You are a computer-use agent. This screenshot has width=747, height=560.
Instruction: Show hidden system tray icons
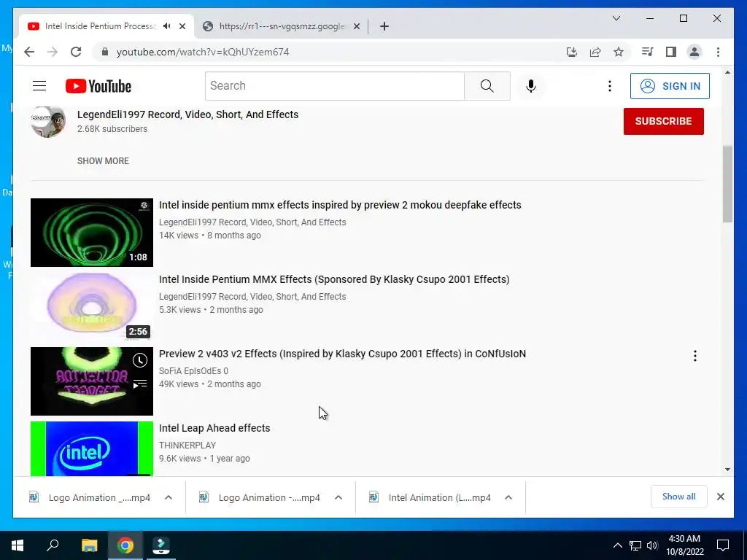click(617, 545)
